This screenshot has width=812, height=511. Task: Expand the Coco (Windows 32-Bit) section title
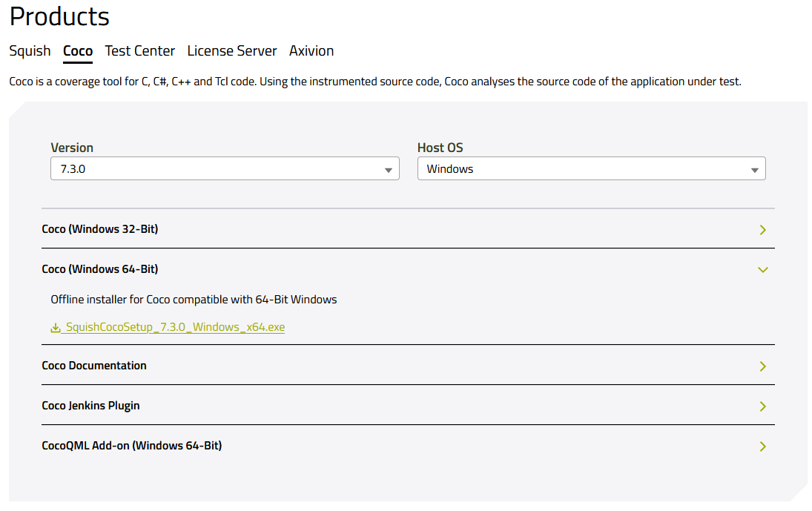click(x=100, y=229)
